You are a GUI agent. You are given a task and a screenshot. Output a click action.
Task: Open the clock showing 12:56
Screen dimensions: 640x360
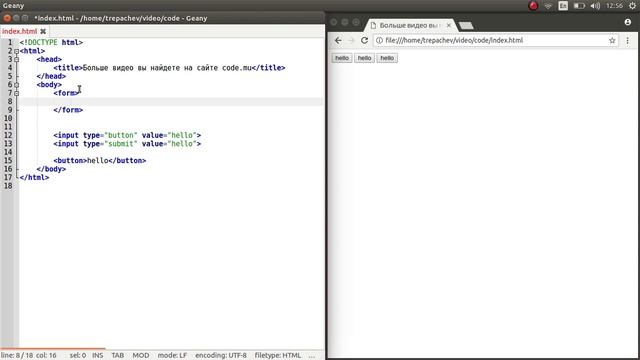tap(614, 6)
